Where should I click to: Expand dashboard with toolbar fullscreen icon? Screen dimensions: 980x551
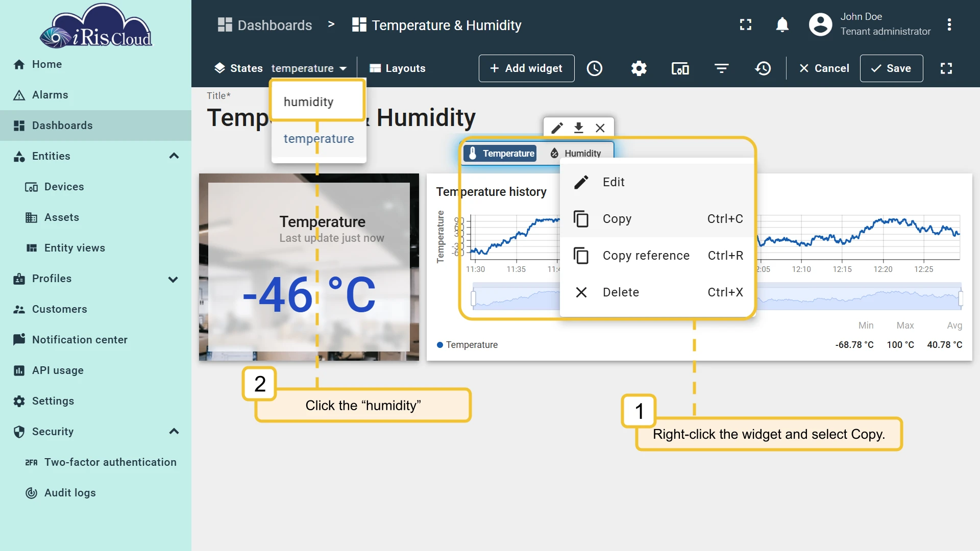coord(946,68)
